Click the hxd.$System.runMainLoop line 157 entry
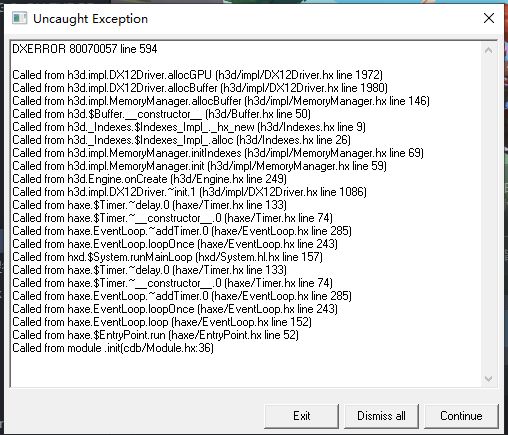Screen dimensions: 508x435 tap(168, 257)
